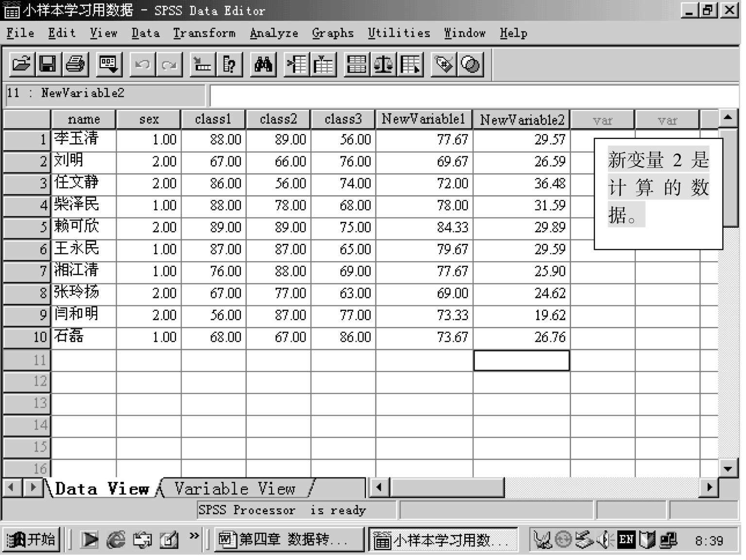
Task: Open the Analyze menu
Action: pyautogui.click(x=274, y=33)
